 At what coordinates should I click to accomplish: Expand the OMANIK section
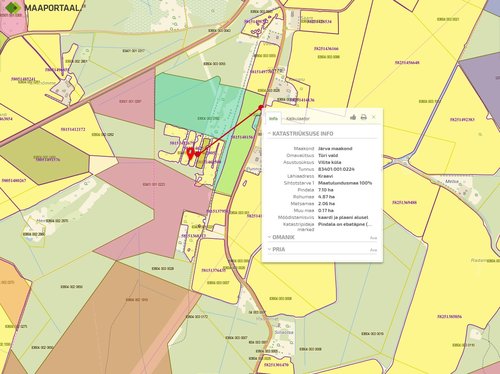(281, 237)
